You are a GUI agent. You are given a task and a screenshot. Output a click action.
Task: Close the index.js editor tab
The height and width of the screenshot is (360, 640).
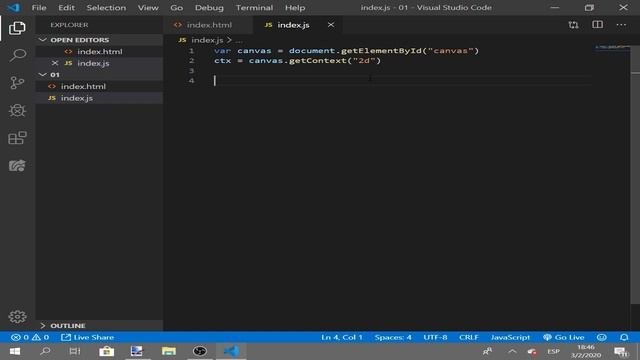click(331, 25)
